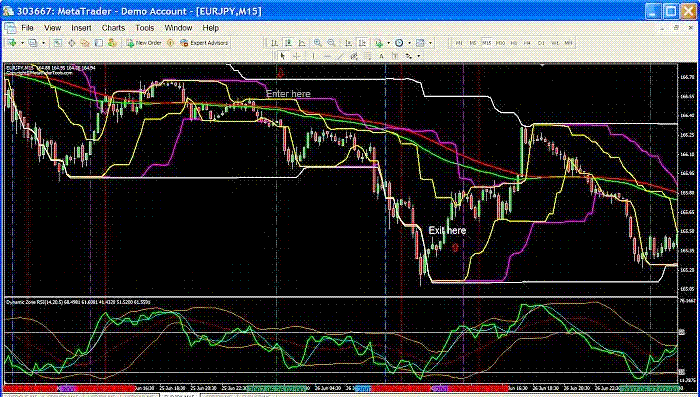700x397 pixels.
Task: Select the 'Exit here' chart label
Action: (x=447, y=230)
